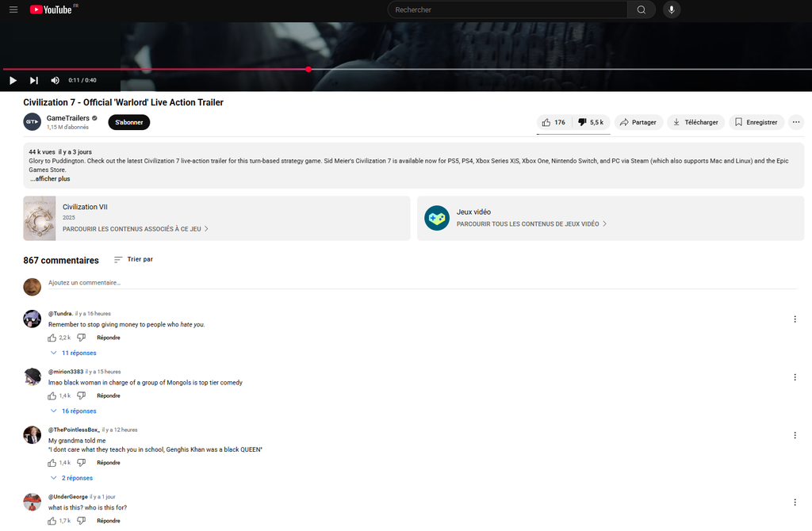Open options menu for @UnderGeorge comment
Screen dimensions: 812x531
795,502
